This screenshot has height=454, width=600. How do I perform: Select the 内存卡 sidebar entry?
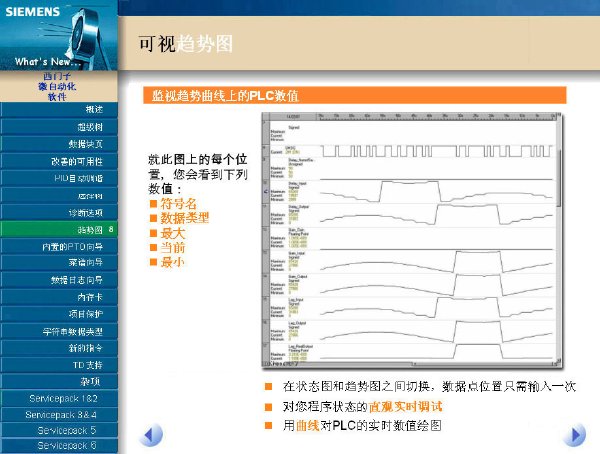coord(59,297)
